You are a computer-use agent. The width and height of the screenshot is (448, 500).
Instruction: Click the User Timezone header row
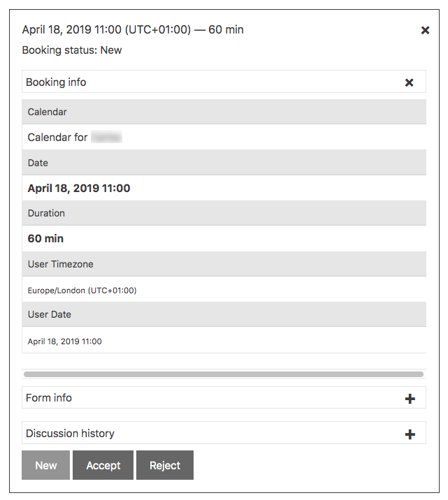click(224, 264)
